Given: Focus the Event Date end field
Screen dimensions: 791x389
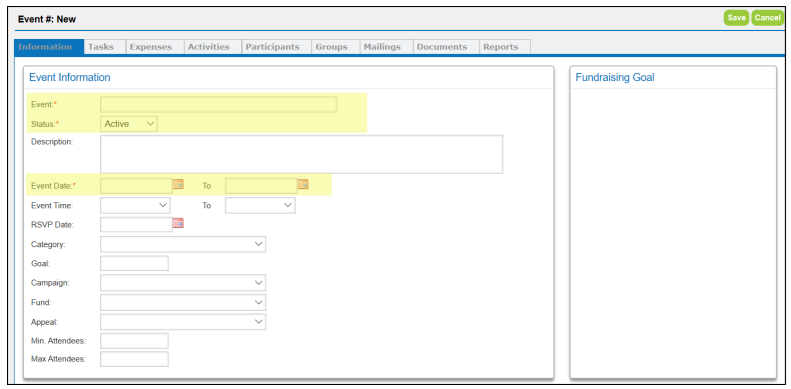Looking at the screenshot, I should pyautogui.click(x=261, y=186).
